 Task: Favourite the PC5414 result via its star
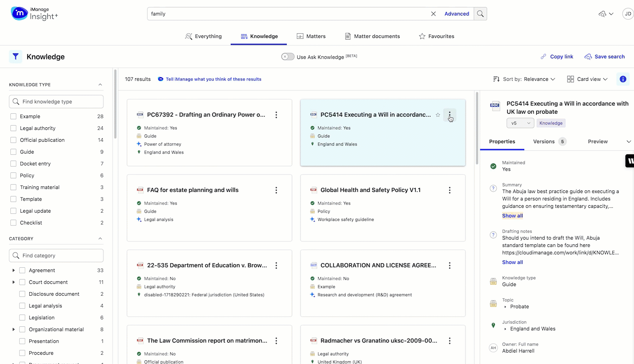coord(438,115)
